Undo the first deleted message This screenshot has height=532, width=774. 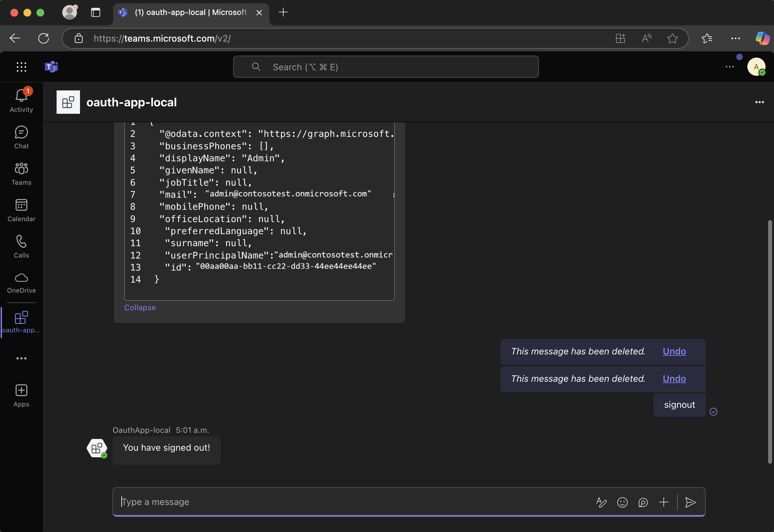coord(674,351)
